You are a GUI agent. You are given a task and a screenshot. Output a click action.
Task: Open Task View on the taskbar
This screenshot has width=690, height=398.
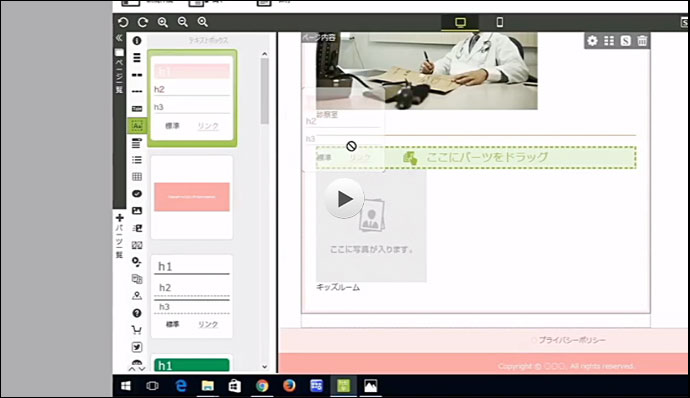(152, 386)
